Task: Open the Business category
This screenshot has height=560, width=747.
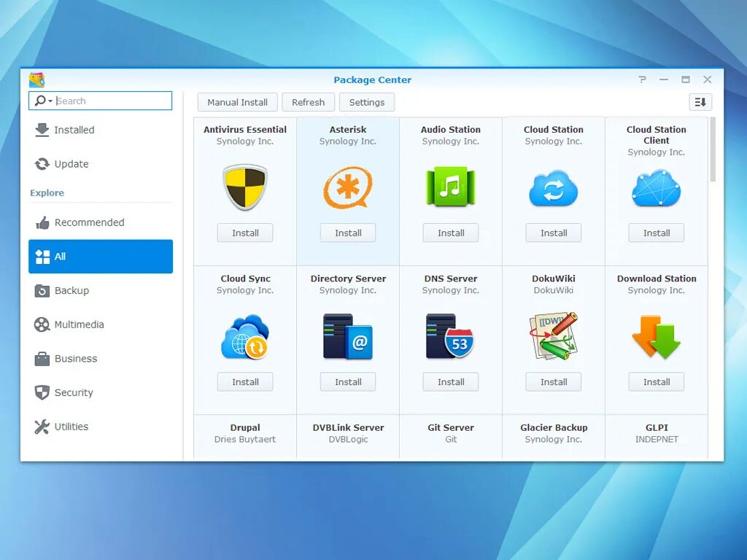Action: pyautogui.click(x=100, y=359)
